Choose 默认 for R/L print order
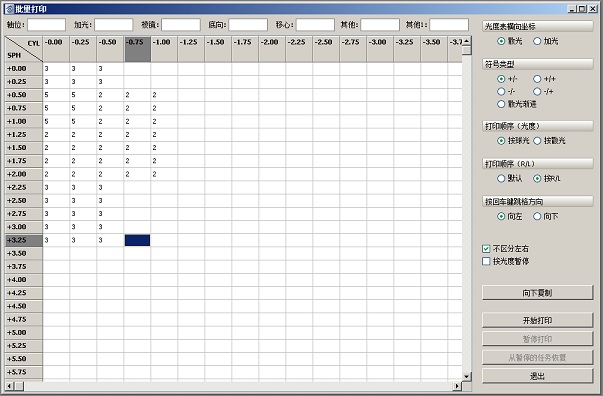Viewport: 603px width, 396px height. (510, 178)
